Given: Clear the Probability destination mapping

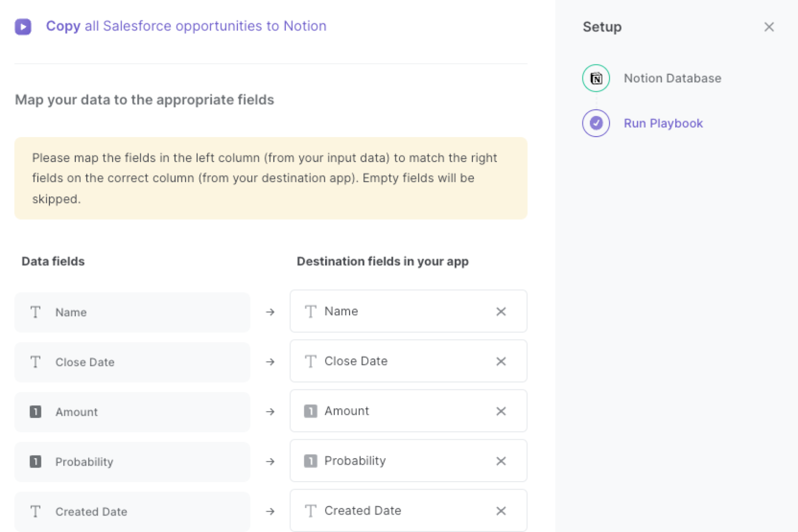Looking at the screenshot, I should click(x=501, y=461).
